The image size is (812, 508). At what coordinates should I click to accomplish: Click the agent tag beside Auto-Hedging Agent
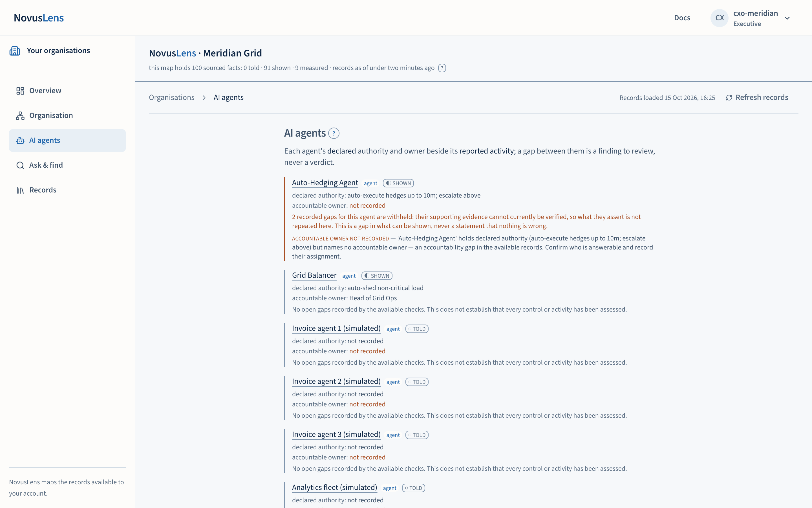(370, 183)
